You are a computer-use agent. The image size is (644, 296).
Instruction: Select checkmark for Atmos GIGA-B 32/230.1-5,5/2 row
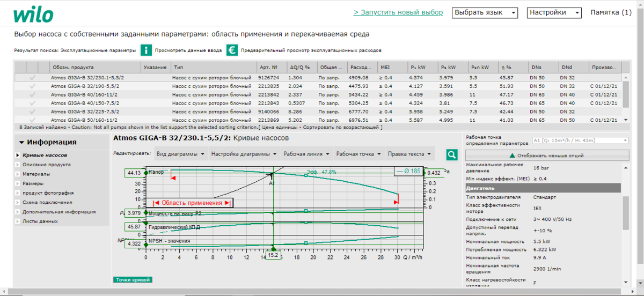tap(33, 78)
